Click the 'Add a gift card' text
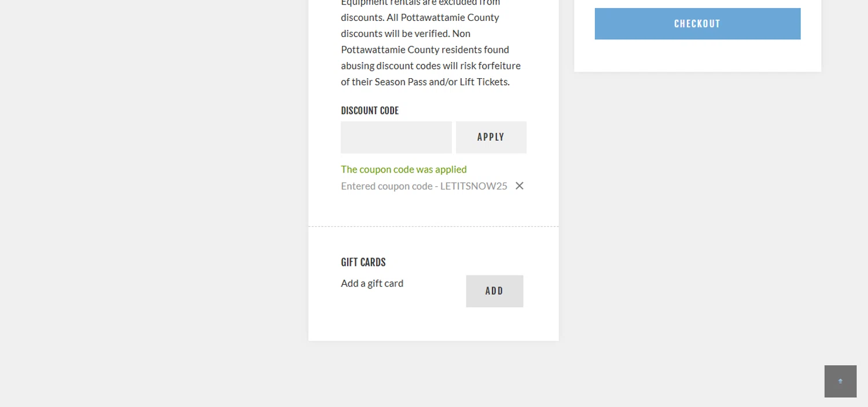868x407 pixels. coord(372,283)
